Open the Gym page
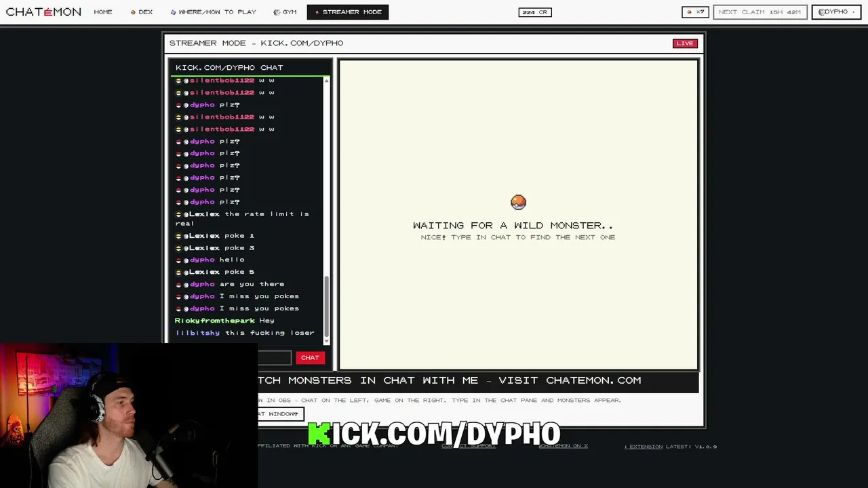The height and width of the screenshot is (488, 868). click(285, 12)
